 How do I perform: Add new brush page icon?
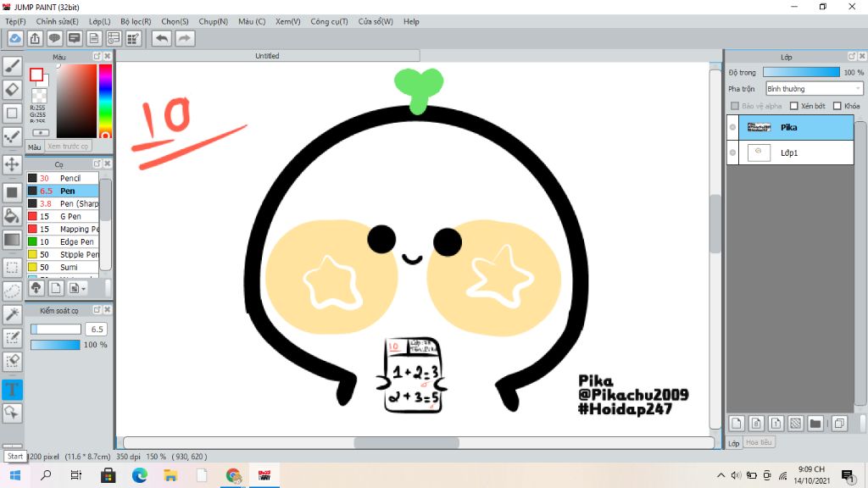point(56,288)
